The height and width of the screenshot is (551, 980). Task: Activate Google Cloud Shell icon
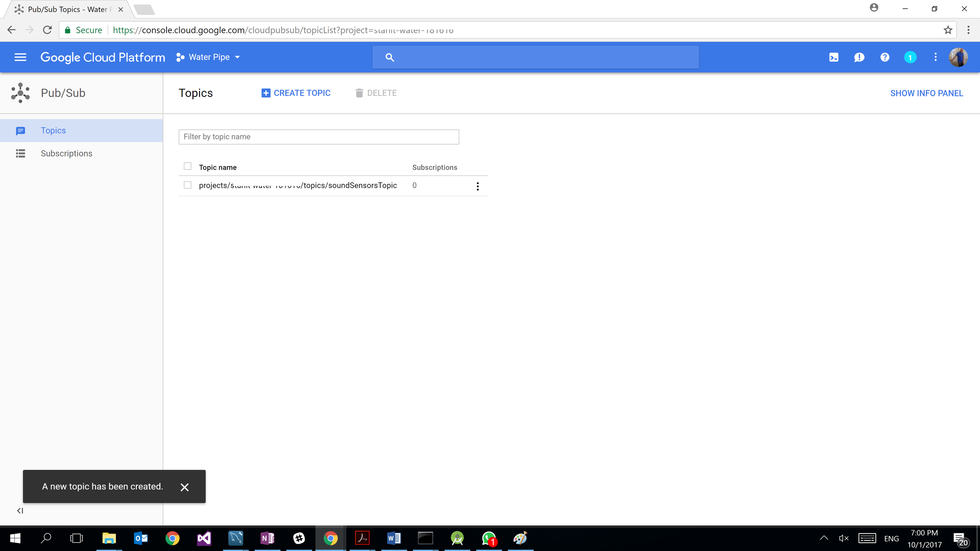click(x=833, y=57)
